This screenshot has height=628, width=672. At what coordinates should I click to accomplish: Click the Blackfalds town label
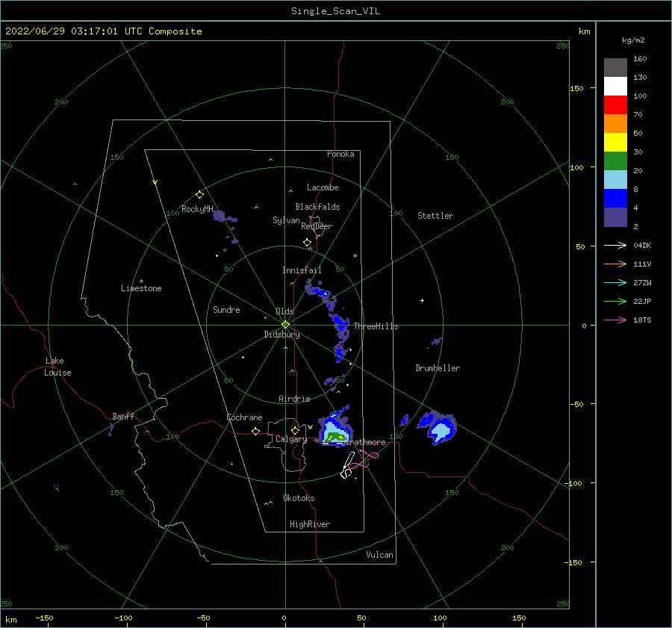point(317,207)
